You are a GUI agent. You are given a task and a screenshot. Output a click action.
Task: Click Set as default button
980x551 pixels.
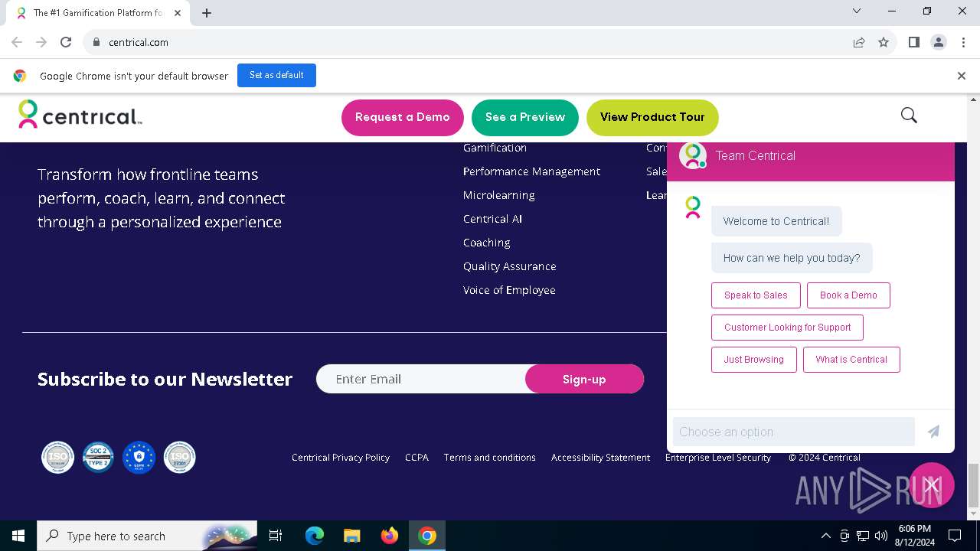[276, 75]
